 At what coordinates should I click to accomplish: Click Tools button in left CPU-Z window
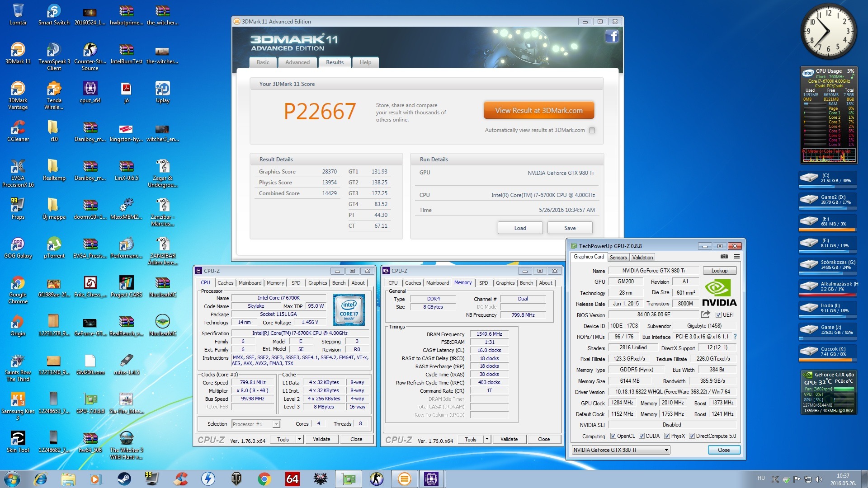click(x=283, y=439)
